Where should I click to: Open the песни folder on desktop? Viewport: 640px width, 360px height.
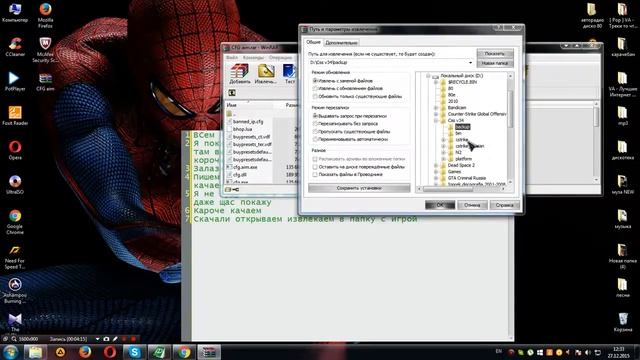pyautogui.click(x=623, y=287)
